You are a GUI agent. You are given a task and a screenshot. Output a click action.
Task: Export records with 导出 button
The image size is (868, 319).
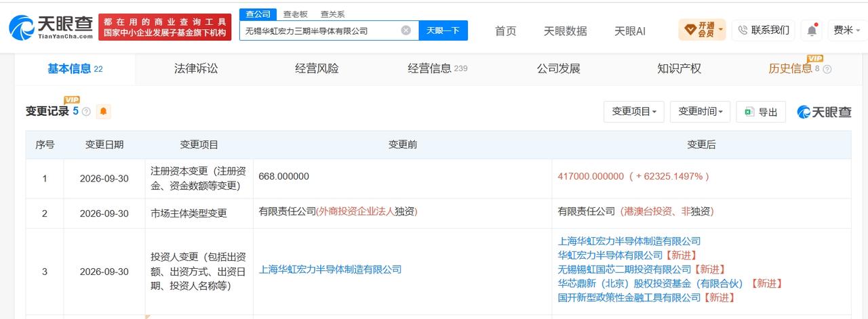coord(762,112)
